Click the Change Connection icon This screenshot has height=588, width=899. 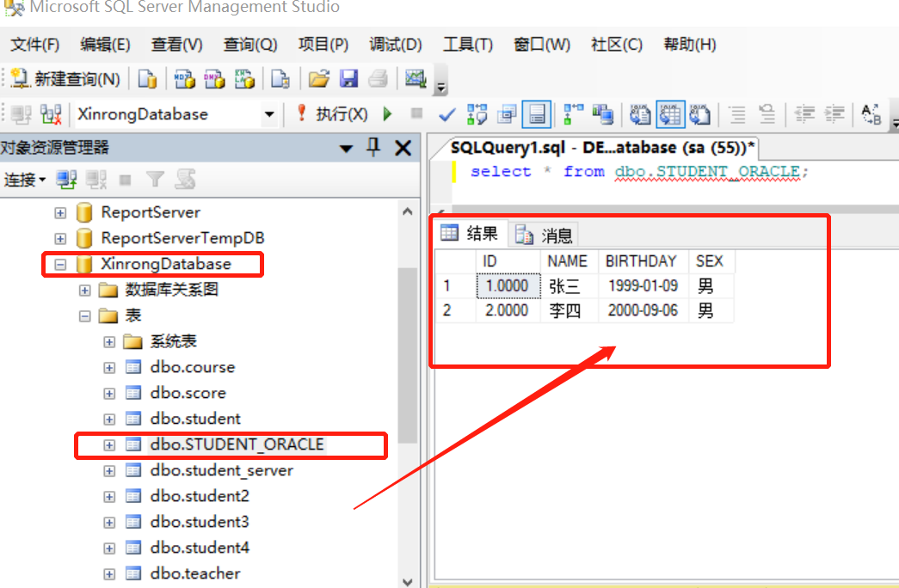tap(51, 114)
